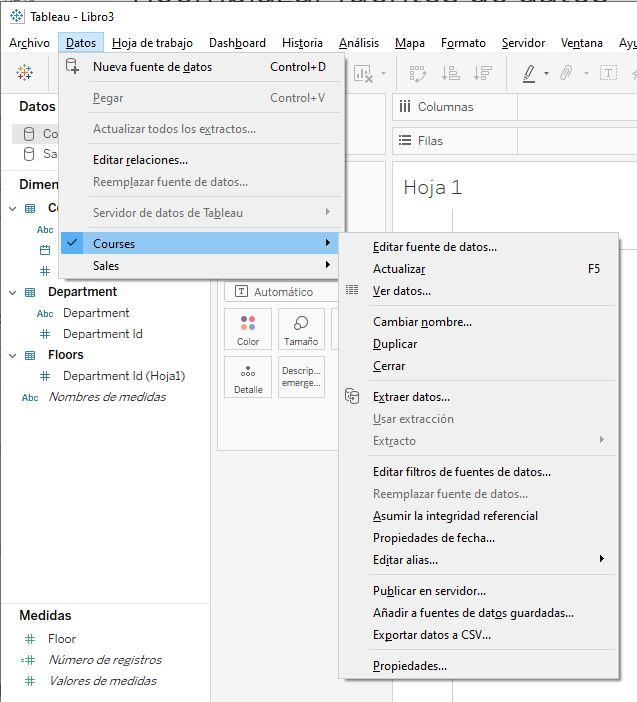Open the Formato menu

coord(463,43)
